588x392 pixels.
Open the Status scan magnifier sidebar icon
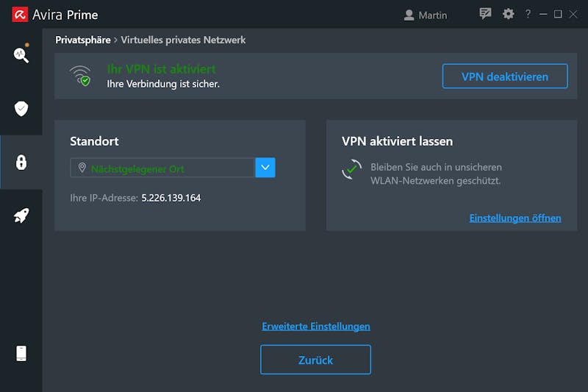click(x=21, y=54)
